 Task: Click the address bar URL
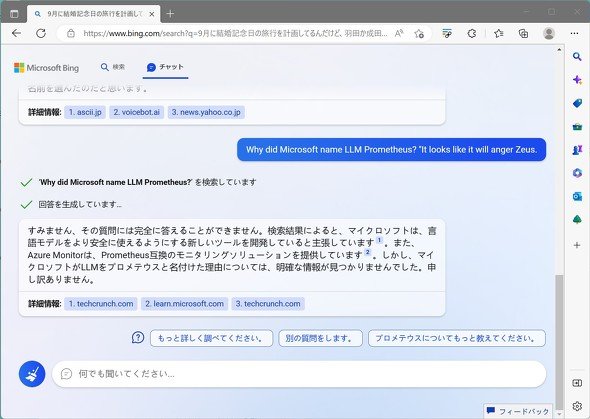[235, 33]
